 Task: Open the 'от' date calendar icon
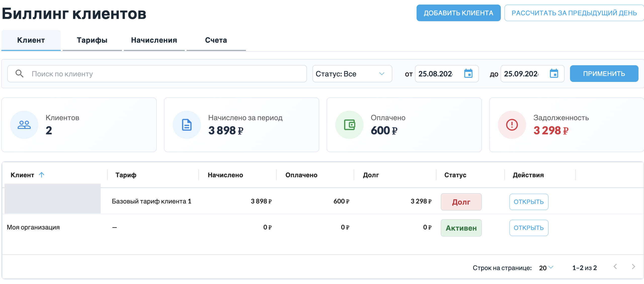click(468, 74)
